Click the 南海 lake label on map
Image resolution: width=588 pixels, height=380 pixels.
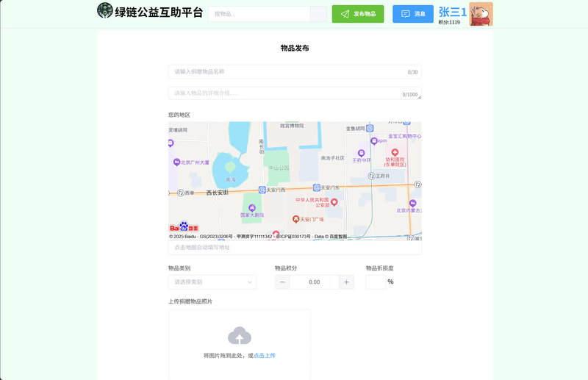click(231, 180)
